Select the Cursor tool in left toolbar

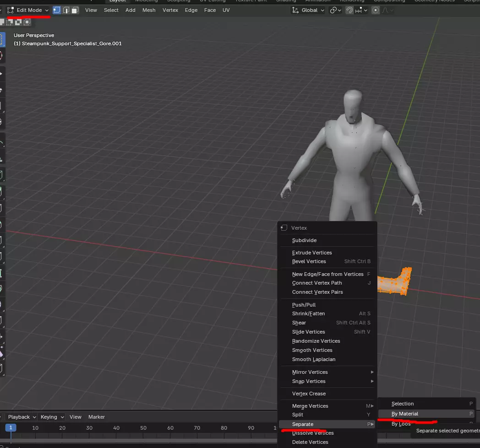tap(1, 56)
